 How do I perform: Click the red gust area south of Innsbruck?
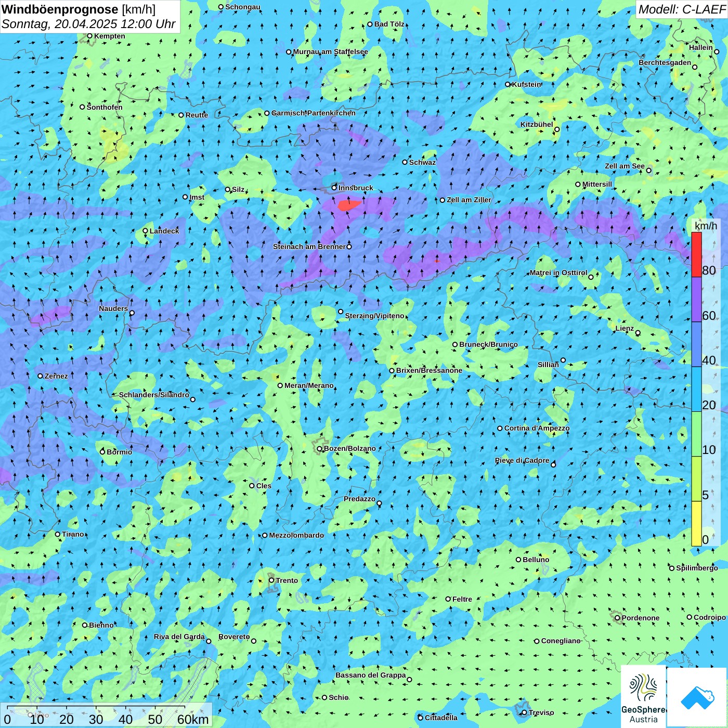(348, 205)
